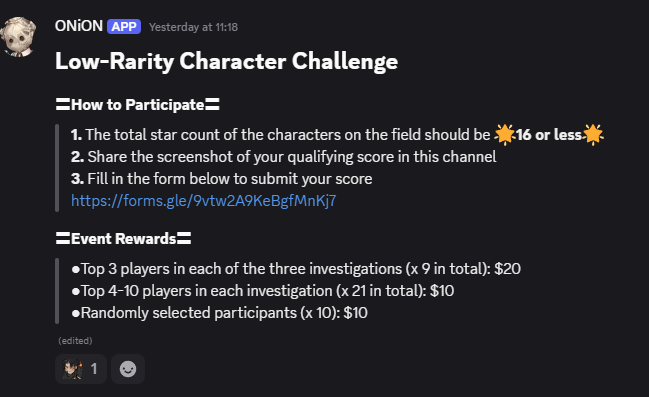Click the ONiON username
The width and height of the screenshot is (649, 397).
79,26
